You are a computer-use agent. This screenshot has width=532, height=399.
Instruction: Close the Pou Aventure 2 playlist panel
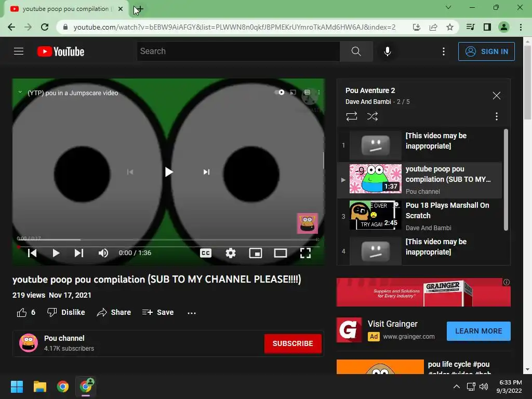[496, 96]
